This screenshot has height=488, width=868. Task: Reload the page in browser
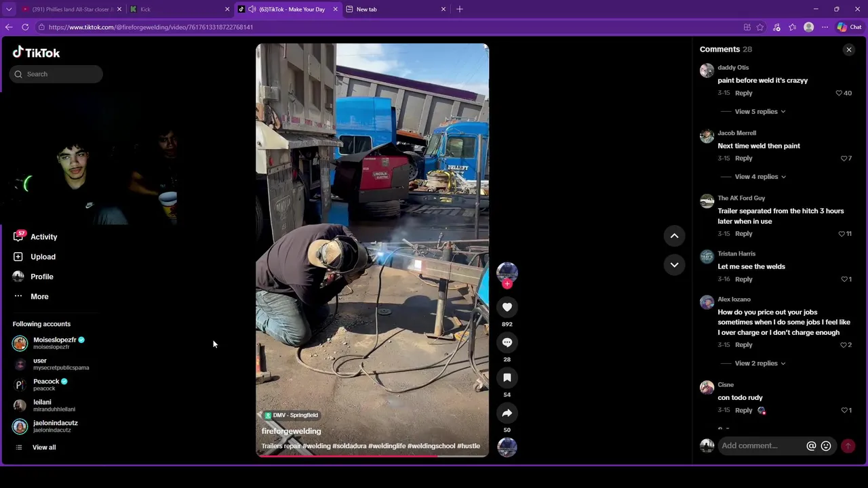click(25, 27)
